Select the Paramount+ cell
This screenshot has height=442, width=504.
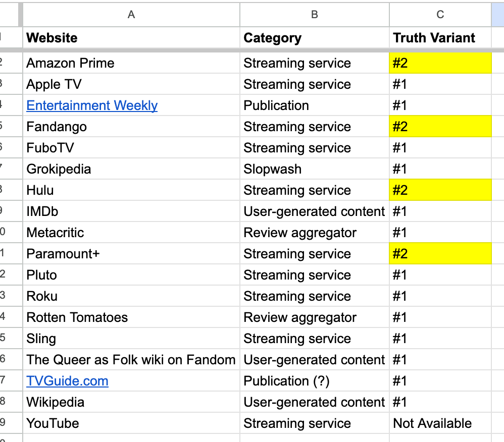click(x=131, y=254)
